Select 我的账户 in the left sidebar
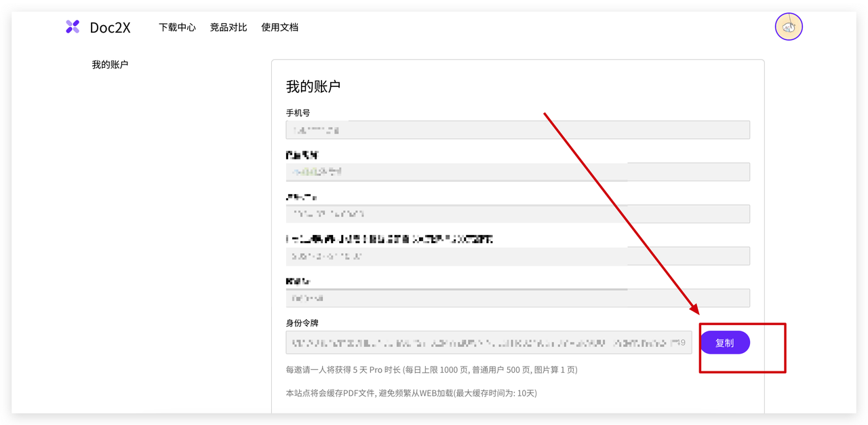The width and height of the screenshot is (868, 425). 110,65
